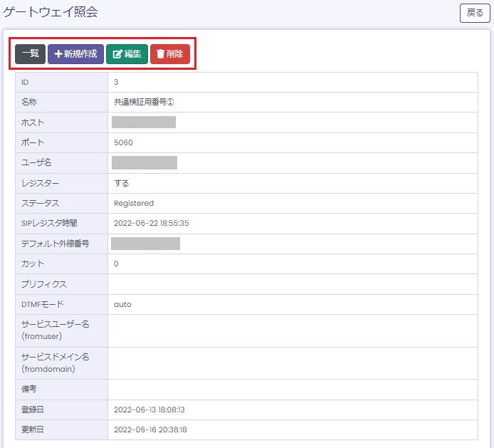This screenshot has width=494, height=448.
Task: Click the 名称 value 共通検証用番号①
Action: coord(144,102)
